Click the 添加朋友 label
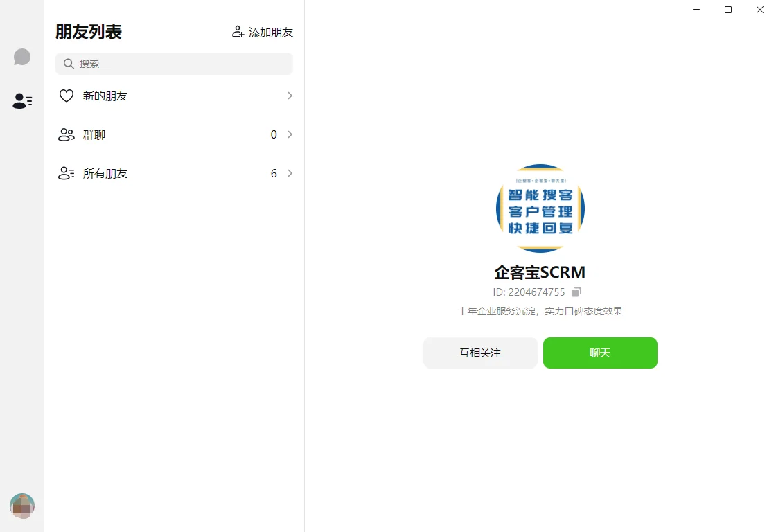This screenshot has width=776, height=532. click(x=271, y=32)
